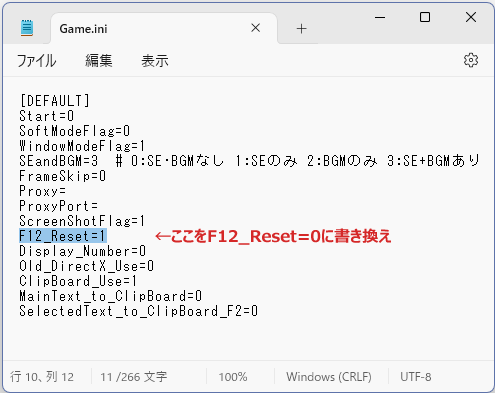Click the 100% zoom level indicator

click(x=233, y=377)
